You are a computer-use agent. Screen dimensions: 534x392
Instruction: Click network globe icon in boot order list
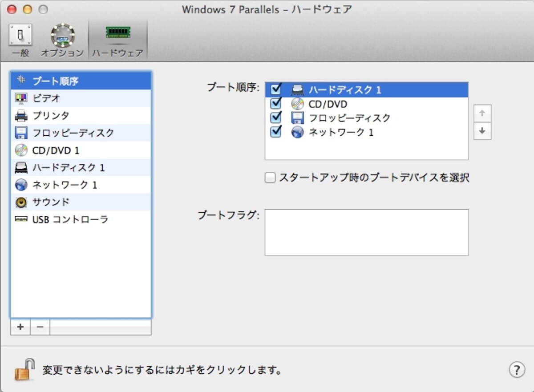point(297,132)
